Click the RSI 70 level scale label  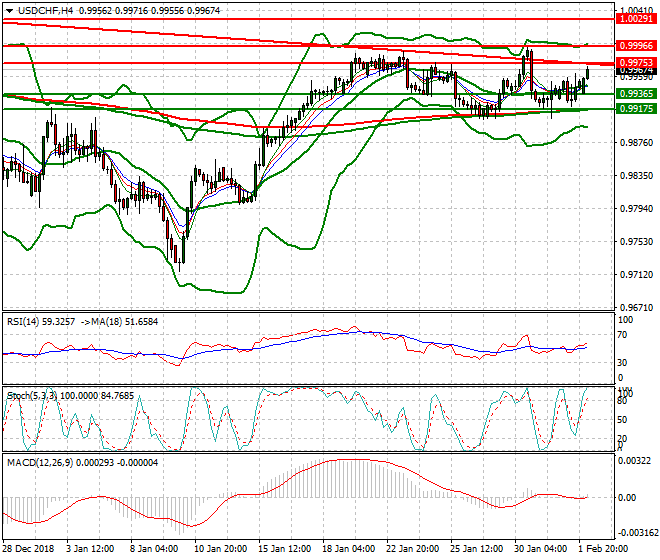point(623,335)
